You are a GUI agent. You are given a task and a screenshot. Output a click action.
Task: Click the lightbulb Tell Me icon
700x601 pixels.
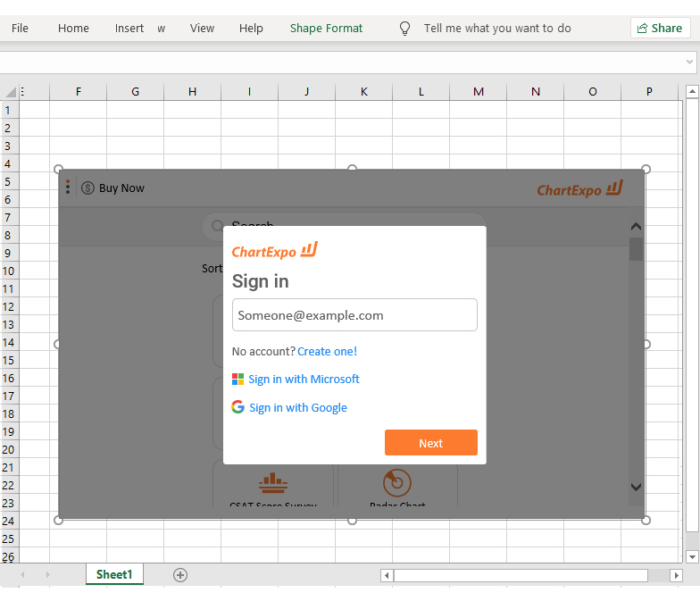[404, 29]
